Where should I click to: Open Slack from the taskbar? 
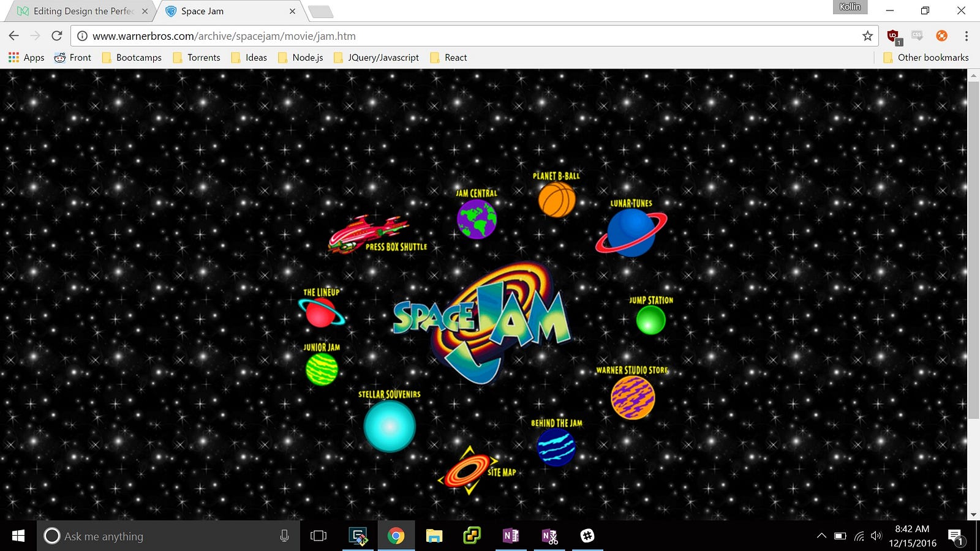[587, 536]
